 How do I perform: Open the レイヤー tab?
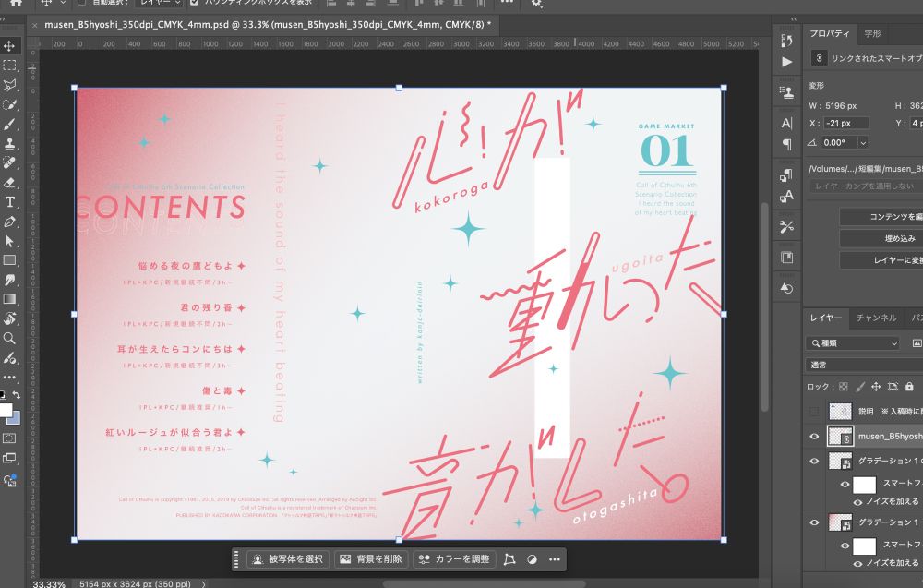826,318
